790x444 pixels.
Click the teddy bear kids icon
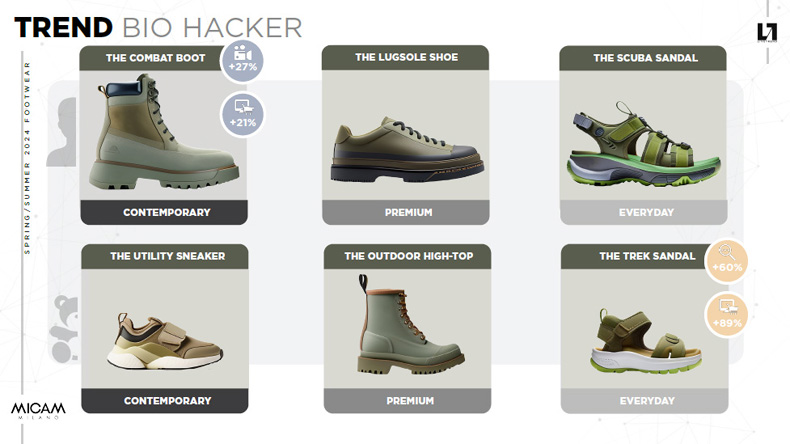tap(64, 329)
